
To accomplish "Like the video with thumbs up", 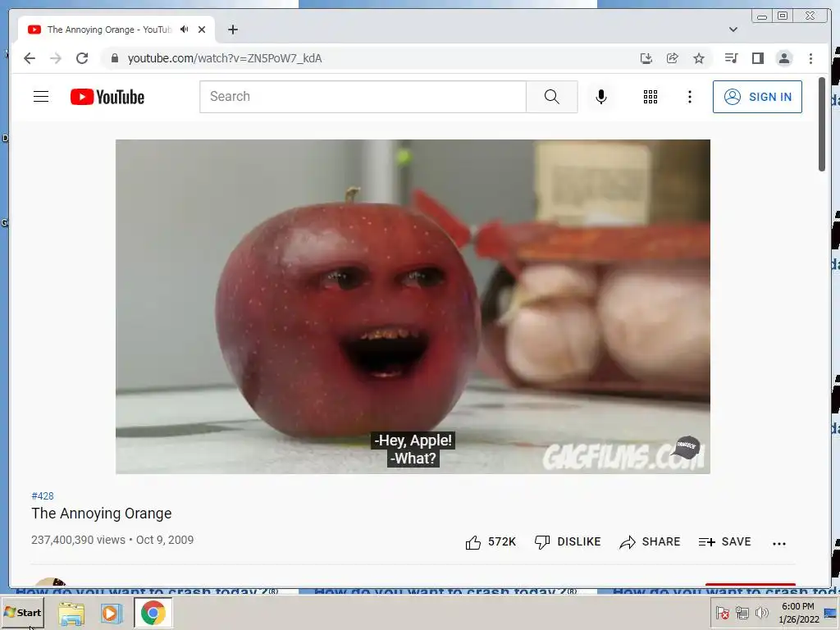I will point(491,542).
